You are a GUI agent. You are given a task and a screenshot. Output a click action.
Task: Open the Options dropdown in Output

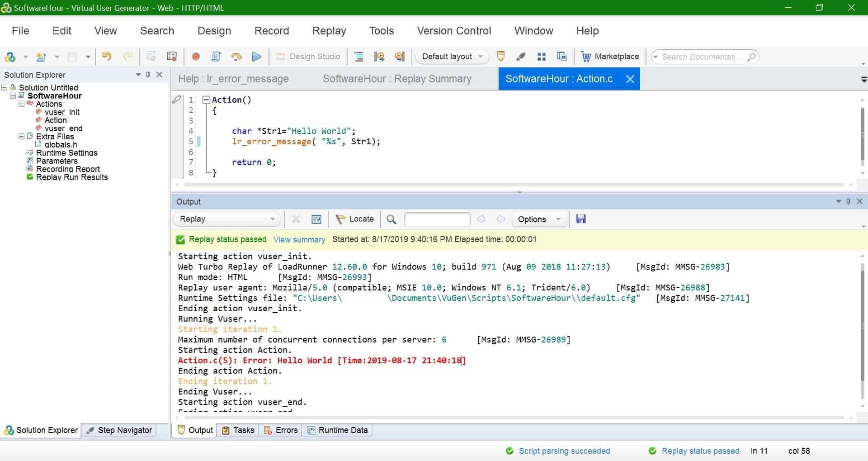click(x=539, y=219)
